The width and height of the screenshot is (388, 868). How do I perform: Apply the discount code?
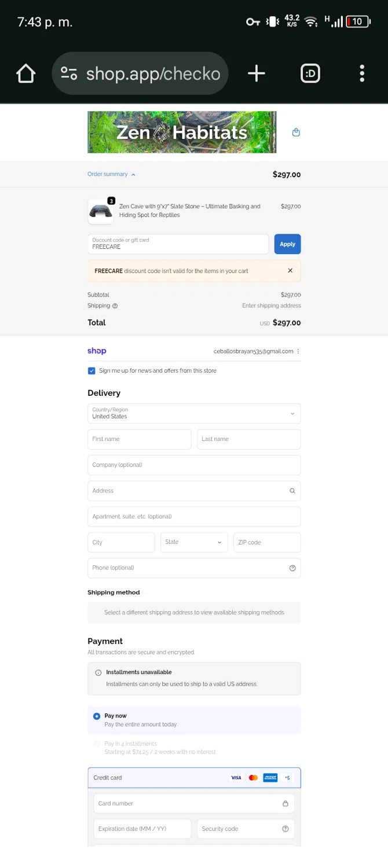click(x=287, y=244)
